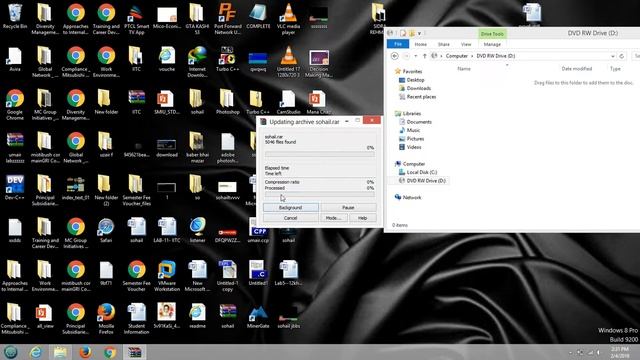Click Drive Tools contextual tab
Image resolution: width=640 pixels, height=360 pixels.
tap(492, 34)
